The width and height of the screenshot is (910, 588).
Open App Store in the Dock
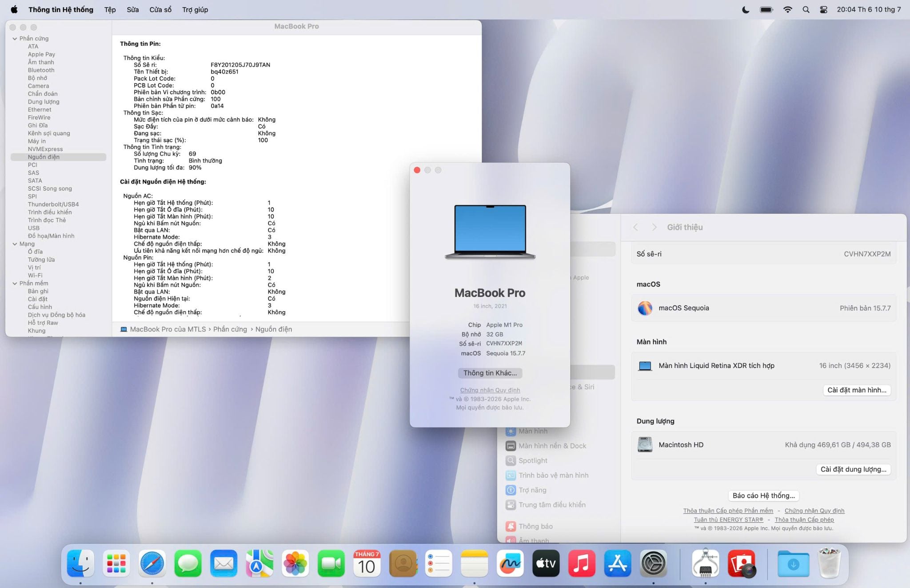(x=618, y=563)
